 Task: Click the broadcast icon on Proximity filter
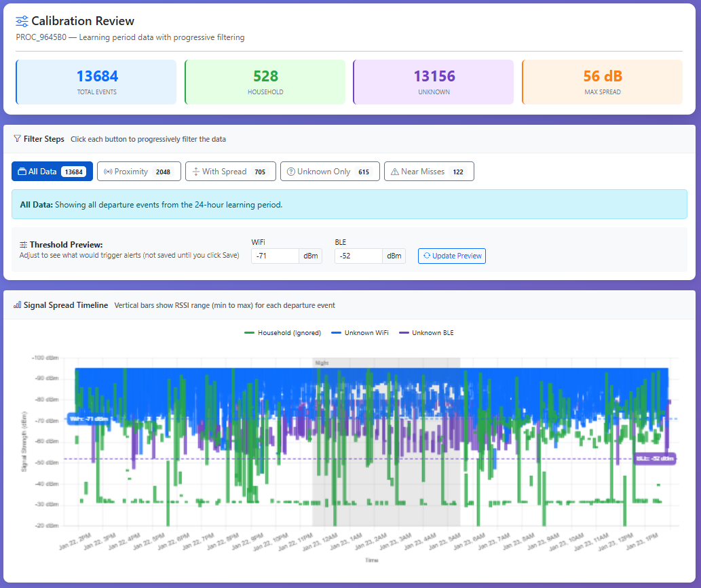coord(107,172)
